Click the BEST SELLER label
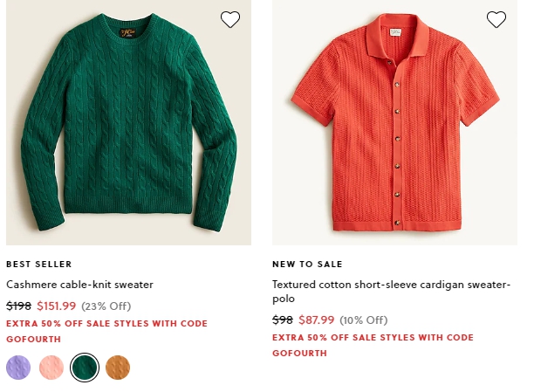This screenshot has width=534, height=392. (39, 265)
